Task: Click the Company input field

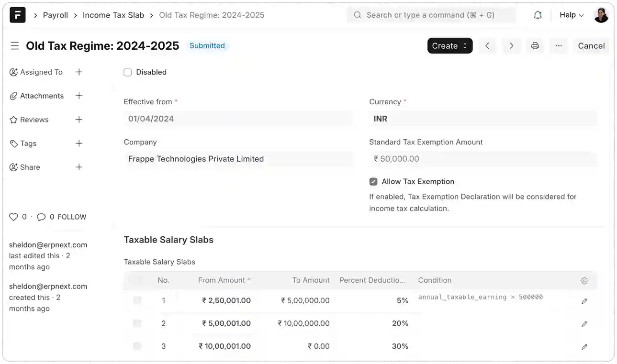Action: tap(238, 159)
